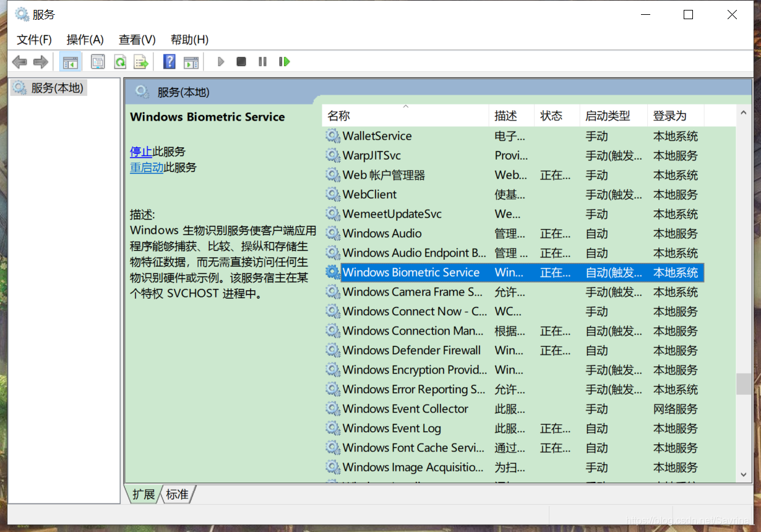The image size is (761, 532).
Task: Toggle the show/hide console tree icon
Action: coord(71,62)
